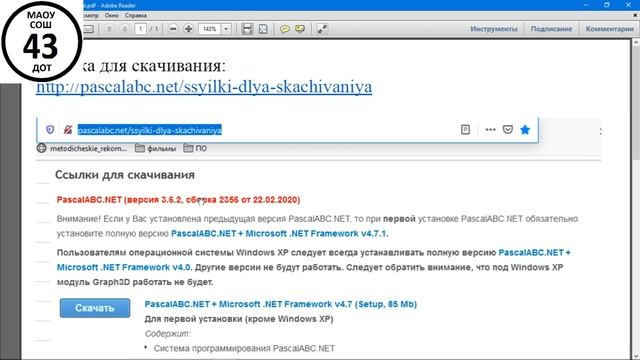
Task: Click the scrollbar down arrow
Action: click(x=636, y=356)
